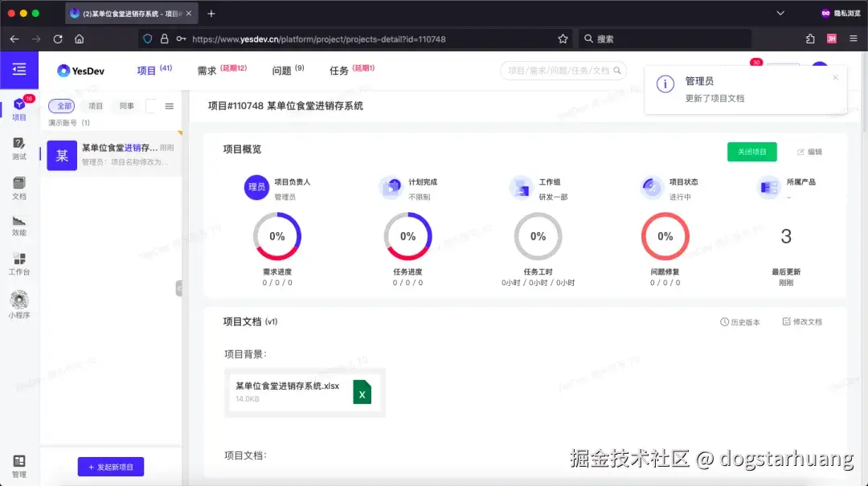Click the 关闭项目 button
This screenshot has width=868, height=486.
[x=751, y=151]
